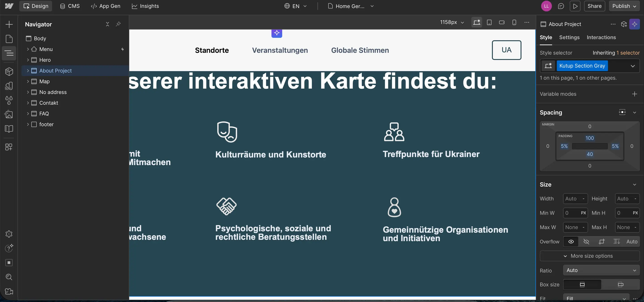Set Overflow to hidden
This screenshot has height=302, width=644.
click(587, 242)
